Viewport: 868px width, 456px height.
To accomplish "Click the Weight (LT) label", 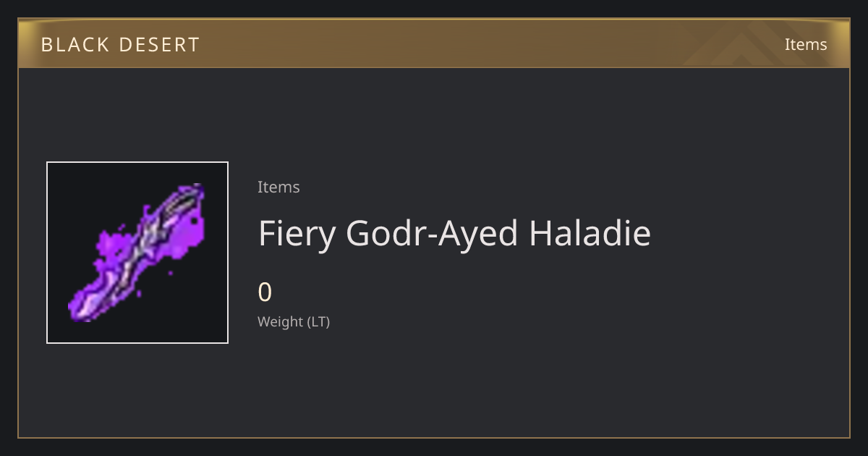I will coord(294,321).
